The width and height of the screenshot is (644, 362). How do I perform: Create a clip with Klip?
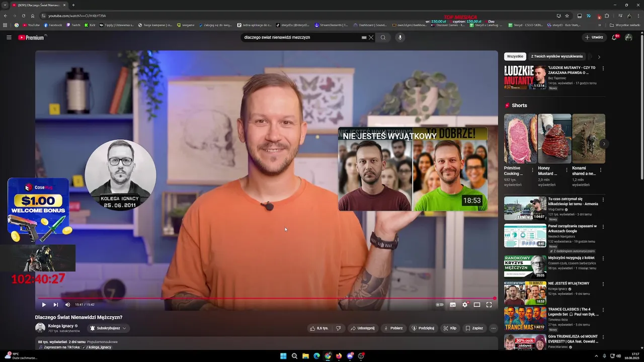click(450, 328)
